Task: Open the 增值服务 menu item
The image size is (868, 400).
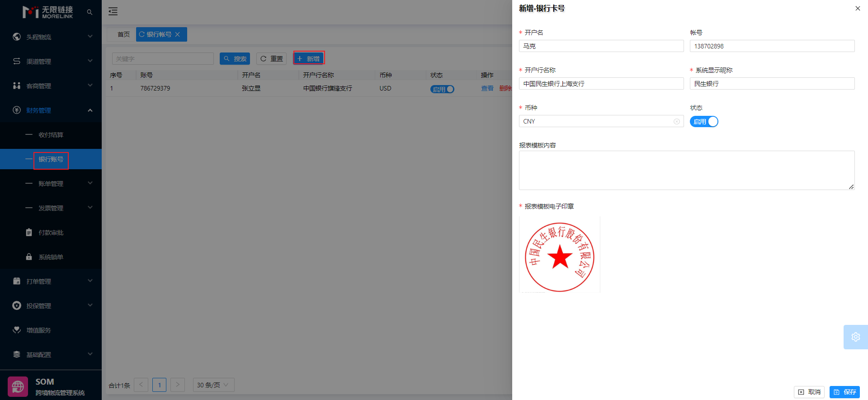Action: (51, 330)
